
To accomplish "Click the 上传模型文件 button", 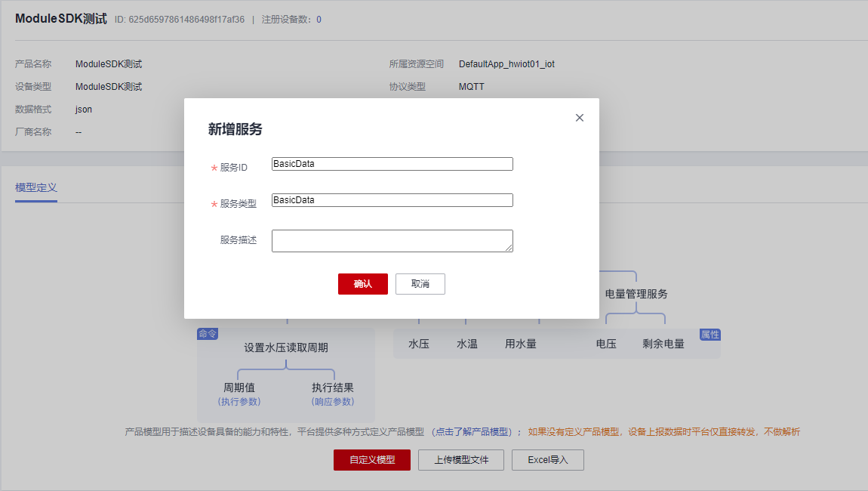I will [460, 459].
